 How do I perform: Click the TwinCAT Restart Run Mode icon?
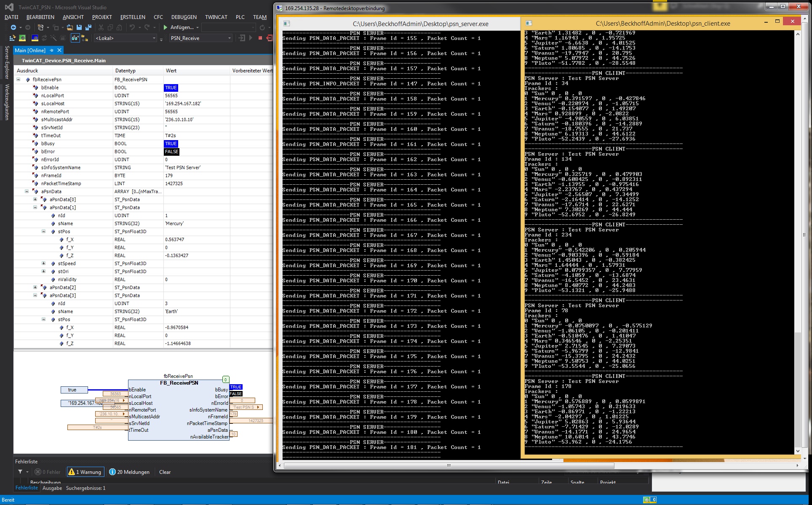coord(22,38)
